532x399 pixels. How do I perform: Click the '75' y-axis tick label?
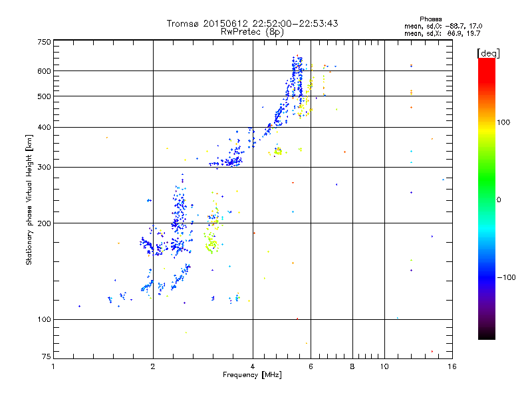click(47, 356)
